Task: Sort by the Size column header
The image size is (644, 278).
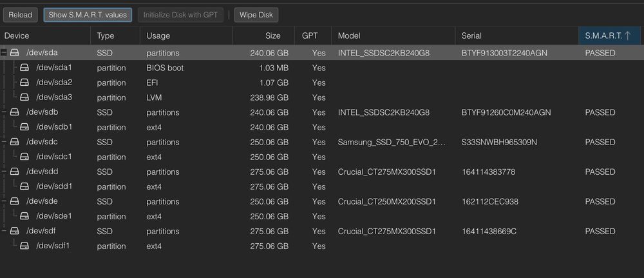Action: (x=272, y=36)
